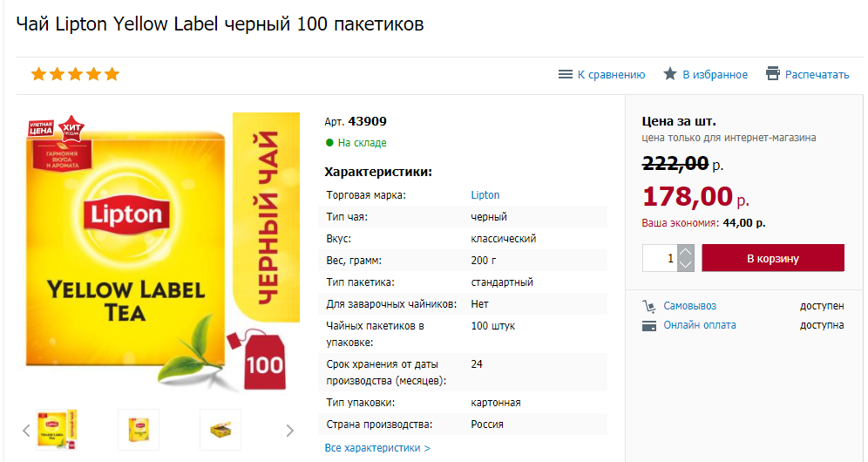Increase product quantity by one
This screenshot has height=462, width=868.
(686, 252)
